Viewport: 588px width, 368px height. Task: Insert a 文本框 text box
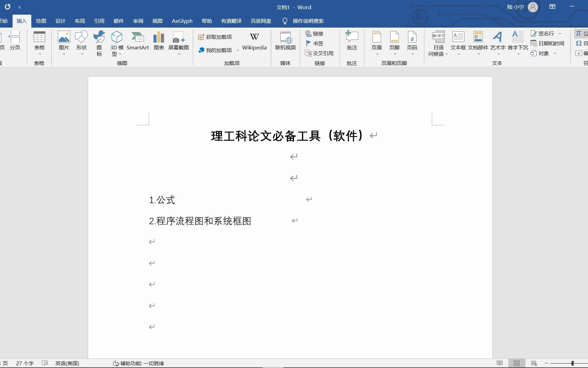coord(458,43)
